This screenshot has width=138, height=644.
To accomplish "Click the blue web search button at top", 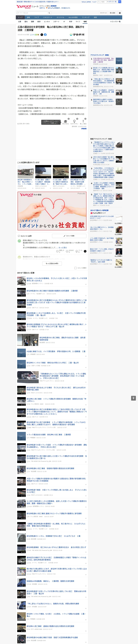I will coord(120,2).
